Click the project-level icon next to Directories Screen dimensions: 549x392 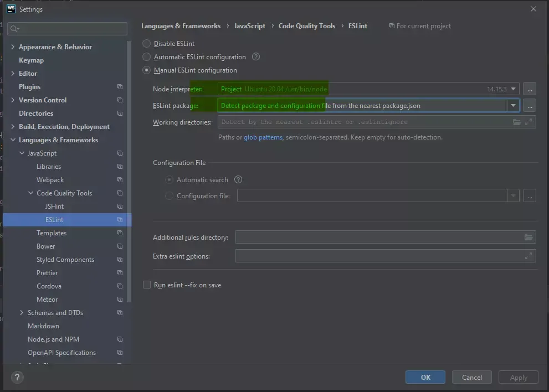tap(120, 114)
